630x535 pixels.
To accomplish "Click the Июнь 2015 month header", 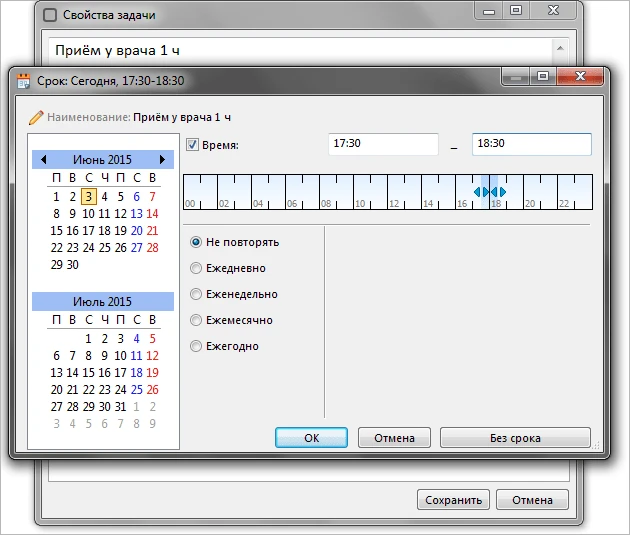I will (x=102, y=160).
